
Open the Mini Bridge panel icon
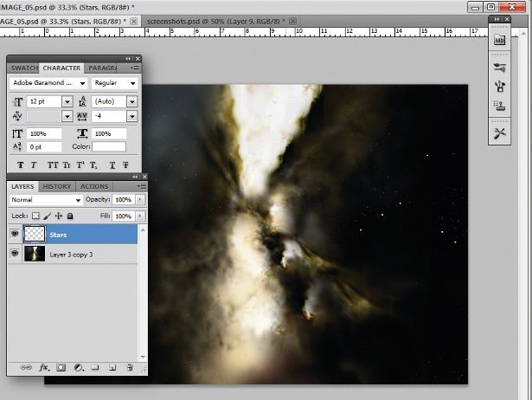coord(499,40)
